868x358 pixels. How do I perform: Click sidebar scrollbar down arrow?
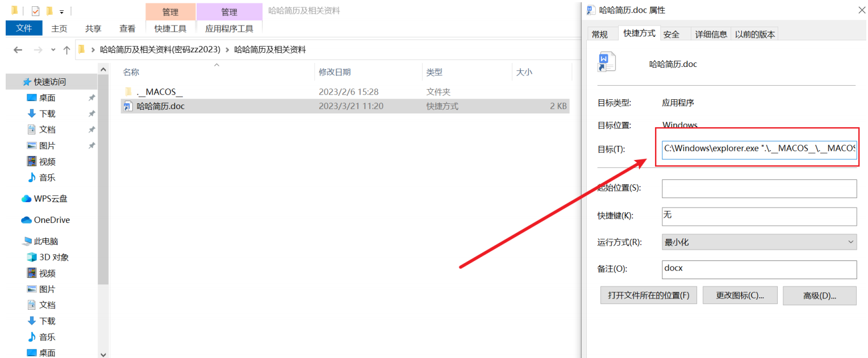[x=103, y=353]
